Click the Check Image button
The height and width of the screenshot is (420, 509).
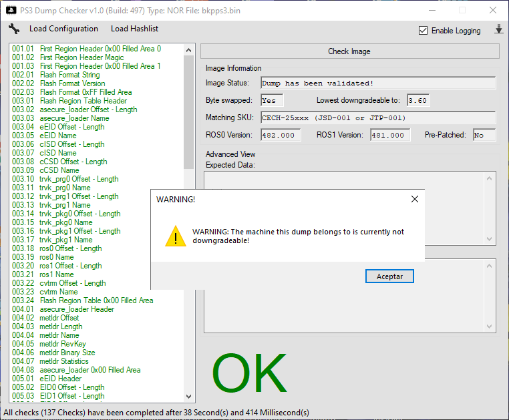tap(349, 51)
